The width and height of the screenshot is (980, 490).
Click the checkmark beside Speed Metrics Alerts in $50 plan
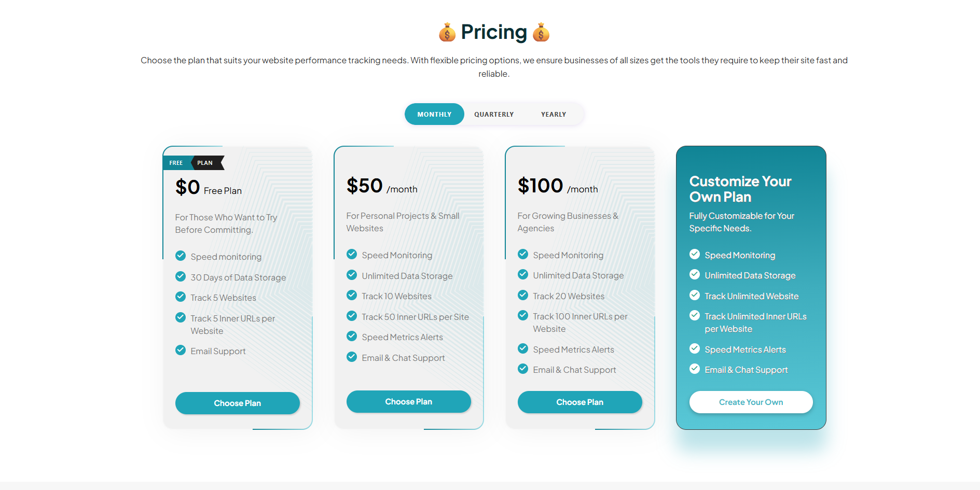tap(352, 337)
